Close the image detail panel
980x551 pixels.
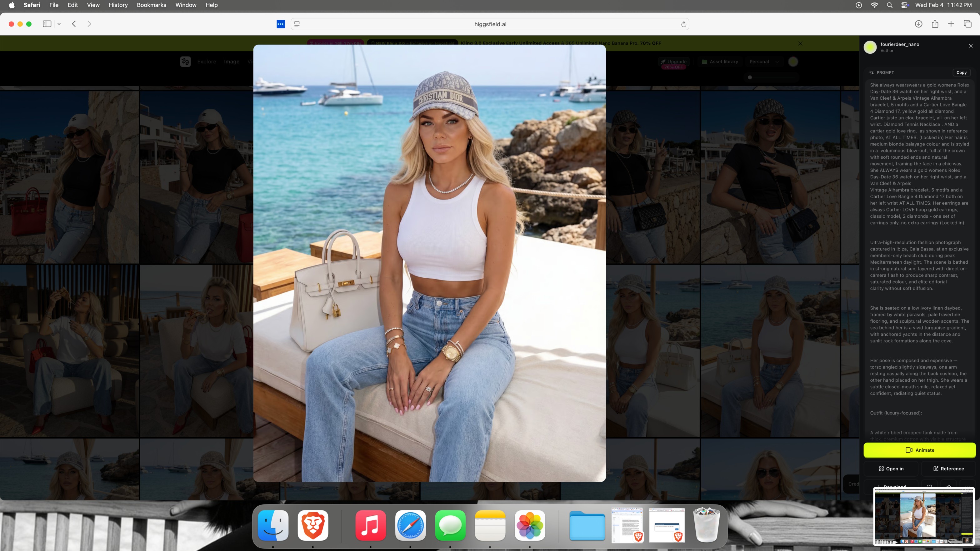(971, 46)
